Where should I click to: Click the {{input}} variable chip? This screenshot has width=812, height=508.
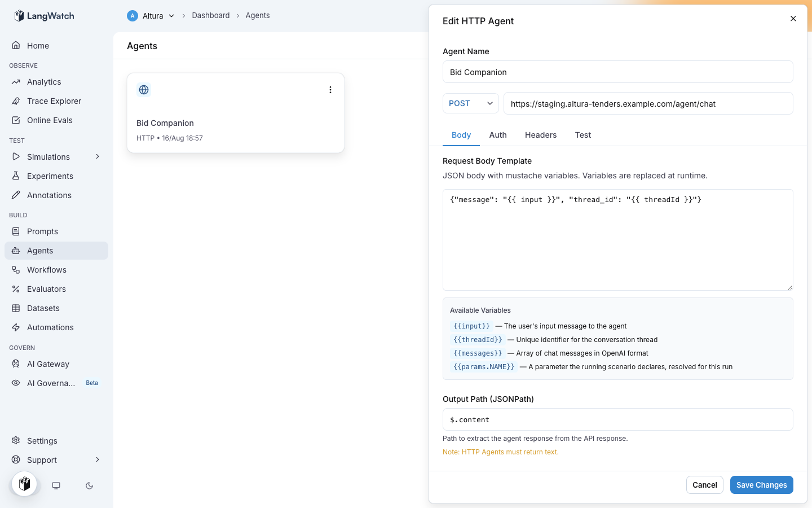tap(471, 326)
